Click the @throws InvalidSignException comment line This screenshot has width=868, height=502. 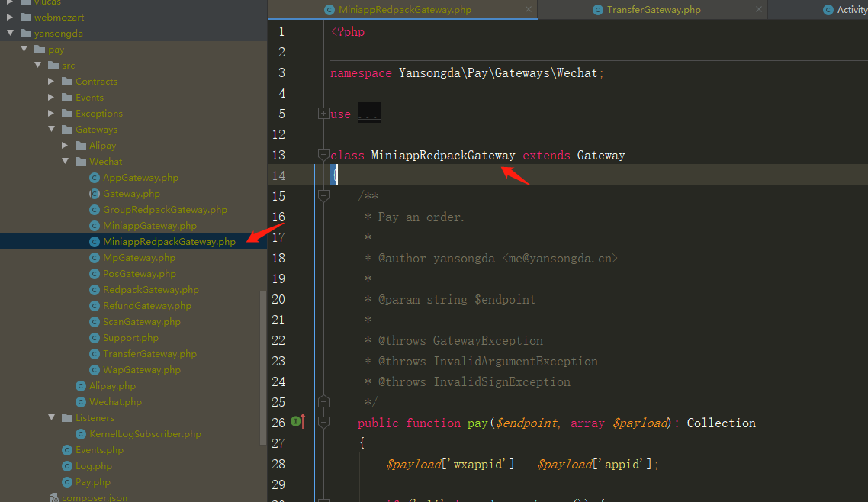click(467, 382)
